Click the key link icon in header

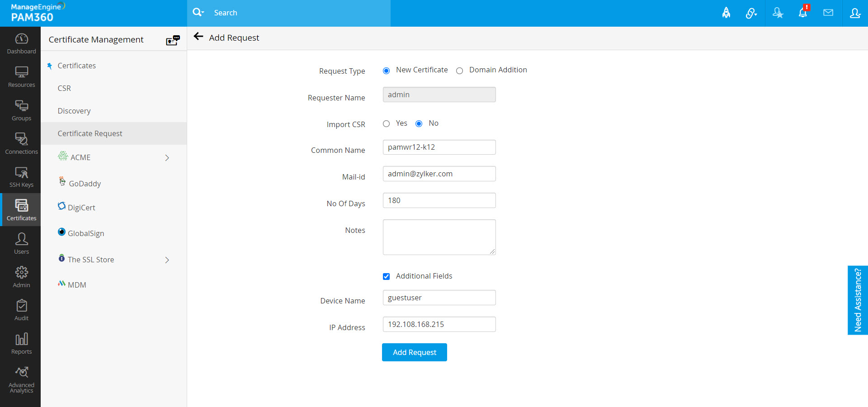tap(751, 13)
